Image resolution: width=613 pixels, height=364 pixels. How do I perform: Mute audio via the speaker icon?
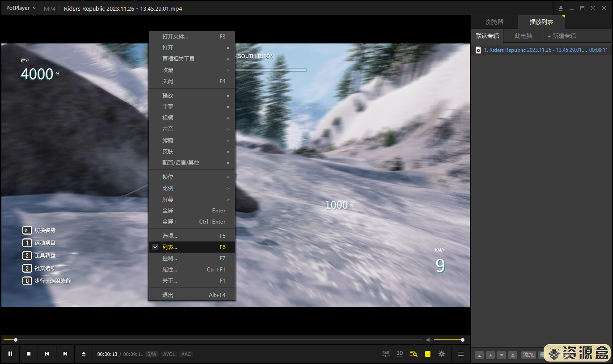pos(429,340)
